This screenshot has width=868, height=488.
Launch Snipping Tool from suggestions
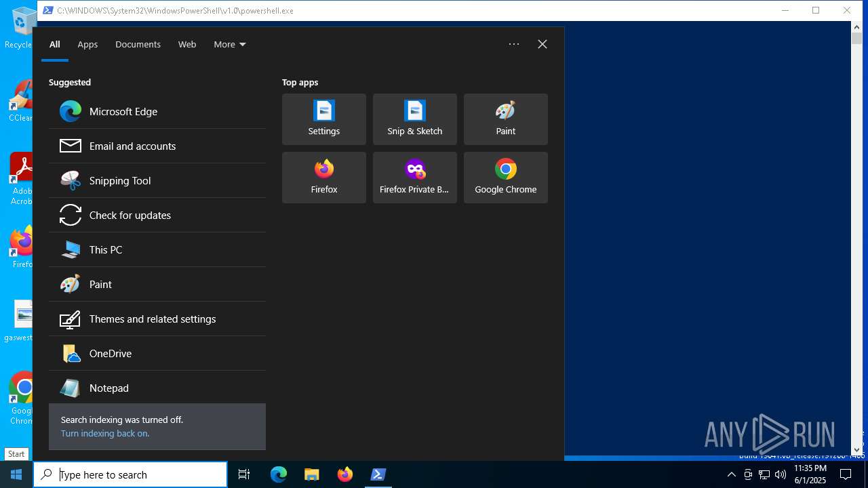coord(157,180)
